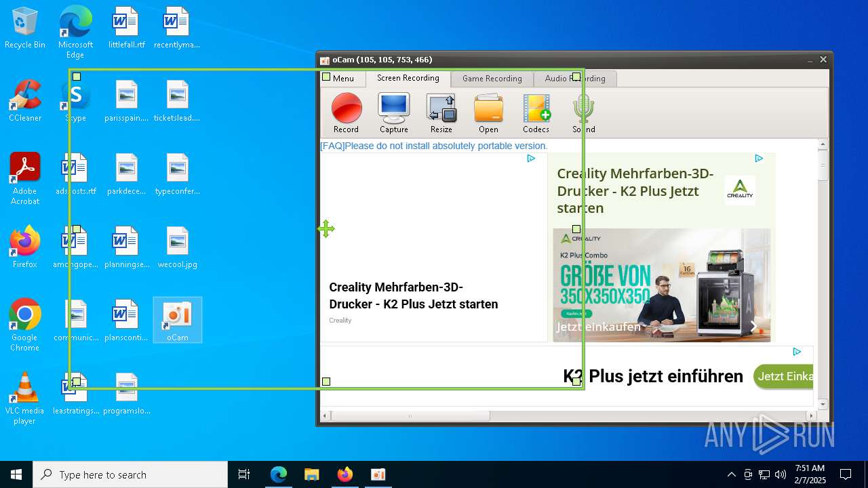Open the Windows Start menu
Image resolution: width=868 pixels, height=488 pixels.
(16, 474)
